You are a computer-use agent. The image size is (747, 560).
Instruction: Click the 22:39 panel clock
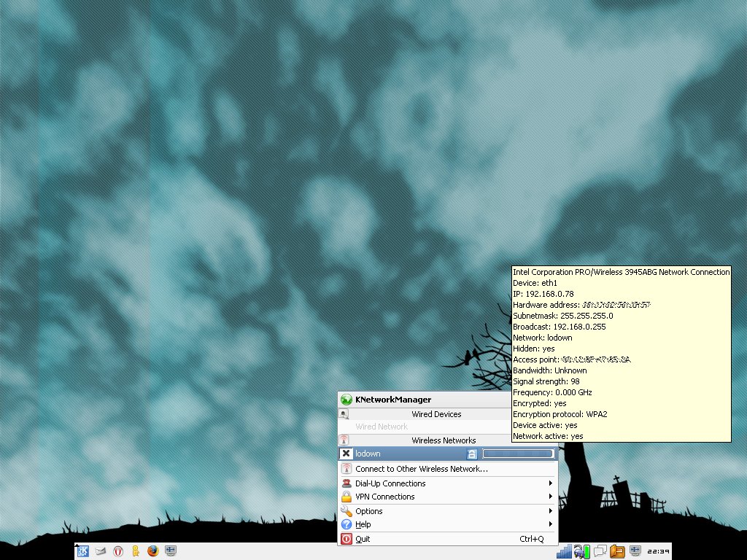[x=658, y=551]
